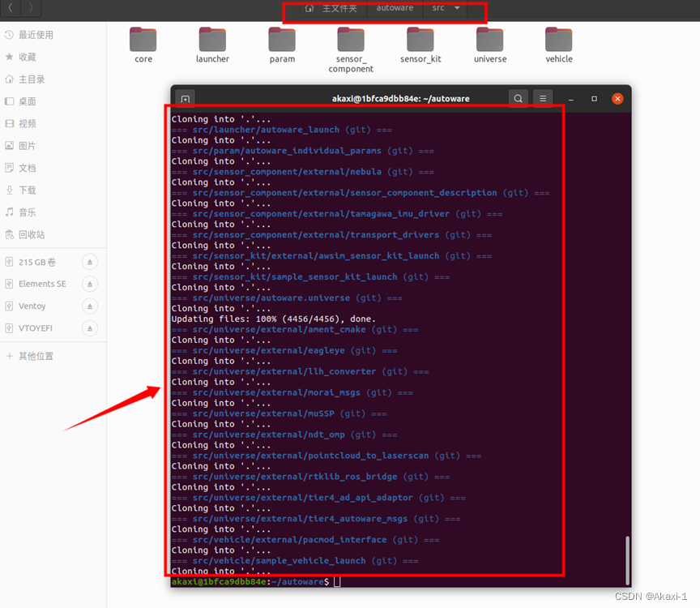Open 图片 (Pictures) in sidebar
Image resolution: width=700 pixels, height=608 pixels.
(x=53, y=146)
